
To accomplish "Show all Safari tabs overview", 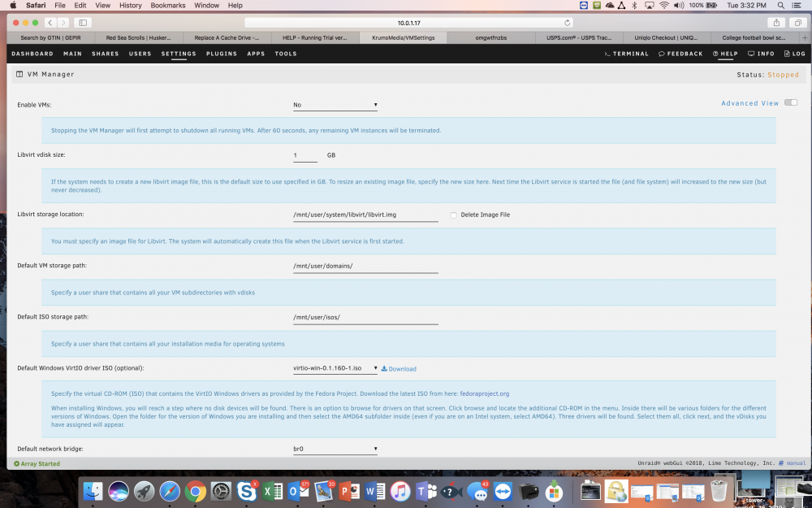I will point(798,23).
